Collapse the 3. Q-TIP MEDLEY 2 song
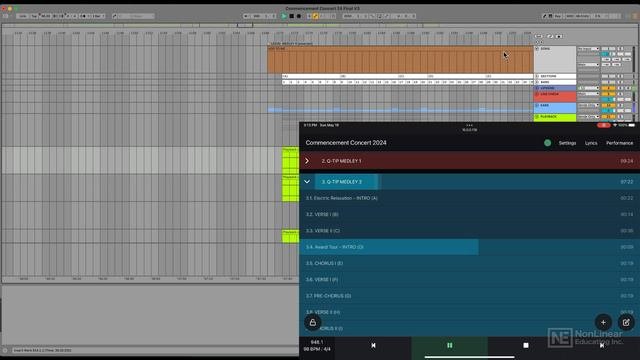The height and width of the screenshot is (360, 640). click(307, 182)
